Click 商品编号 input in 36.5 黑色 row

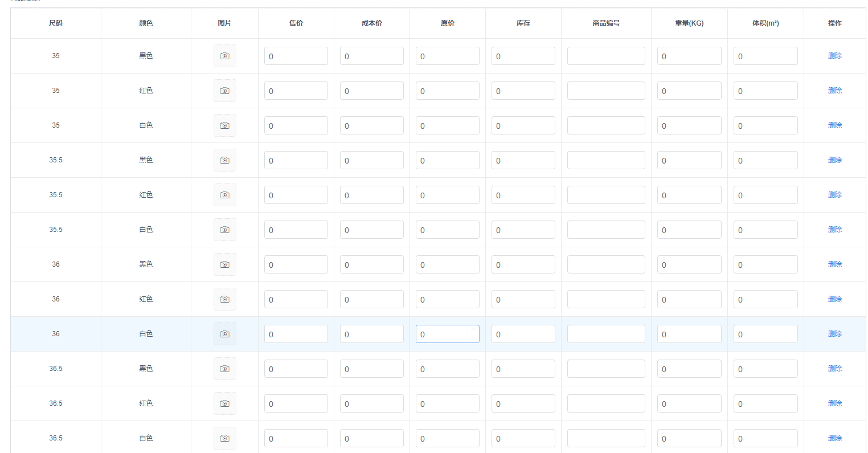(606, 369)
